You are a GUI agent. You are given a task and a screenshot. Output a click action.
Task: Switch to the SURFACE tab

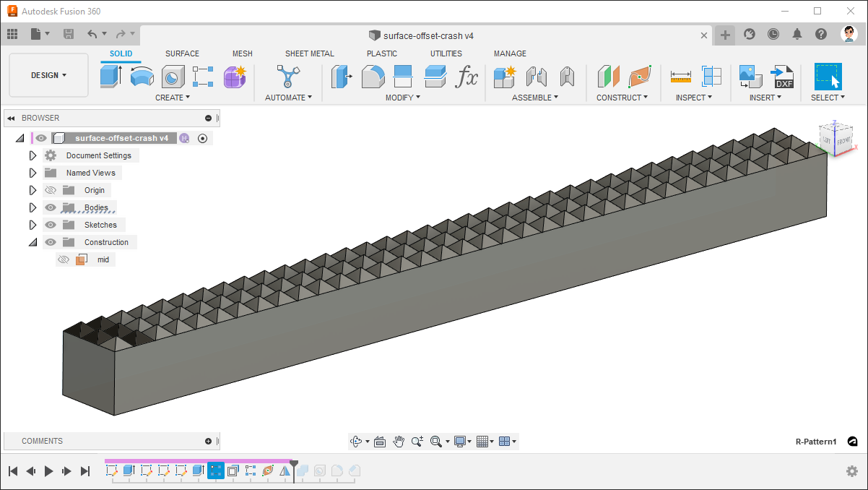tap(182, 53)
